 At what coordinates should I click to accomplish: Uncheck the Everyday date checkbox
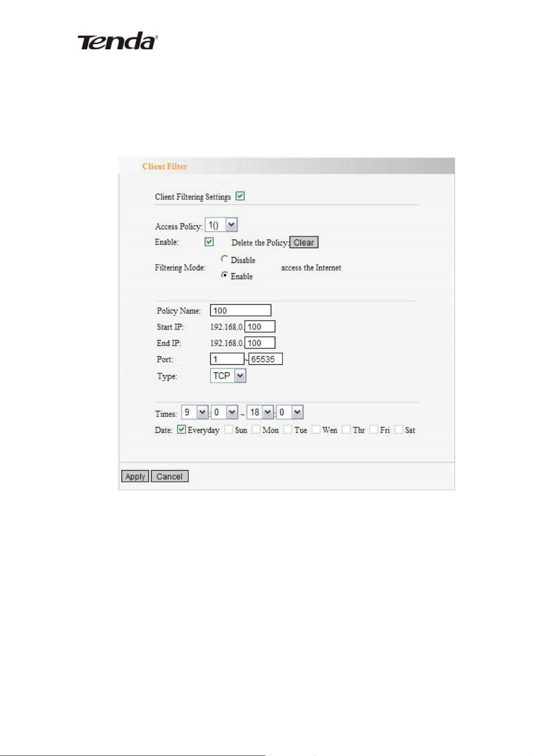click(x=181, y=429)
